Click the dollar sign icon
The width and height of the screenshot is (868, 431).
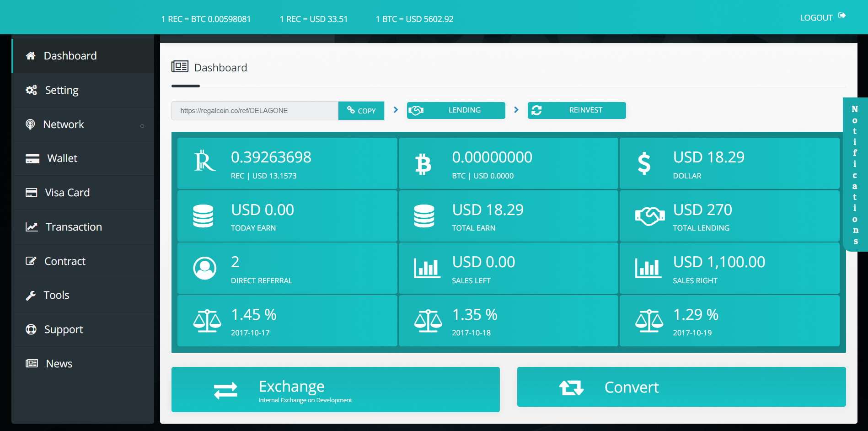(644, 164)
